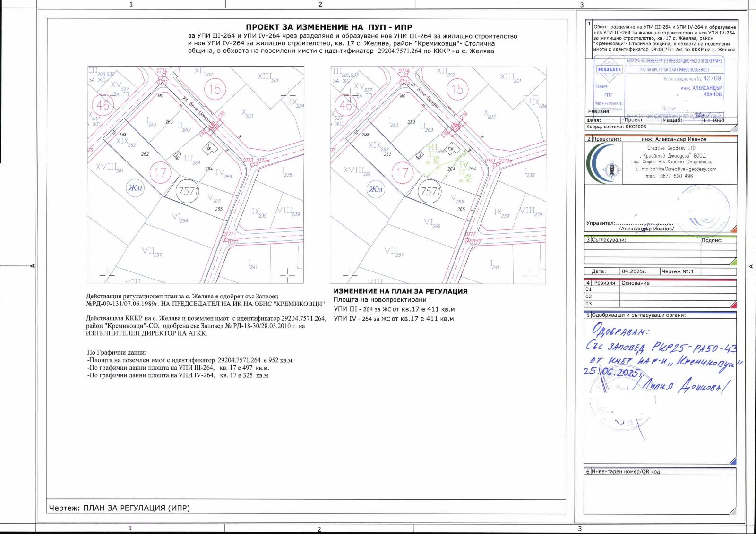This screenshot has width=756, height=534.
Task: Click the "Инвентарен номер/QR код" header
Action: click(626, 472)
